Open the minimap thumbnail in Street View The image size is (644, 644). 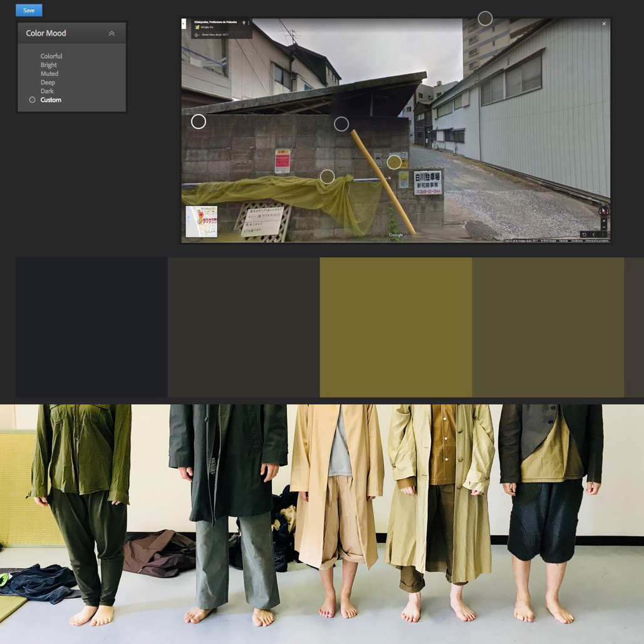coord(201,222)
